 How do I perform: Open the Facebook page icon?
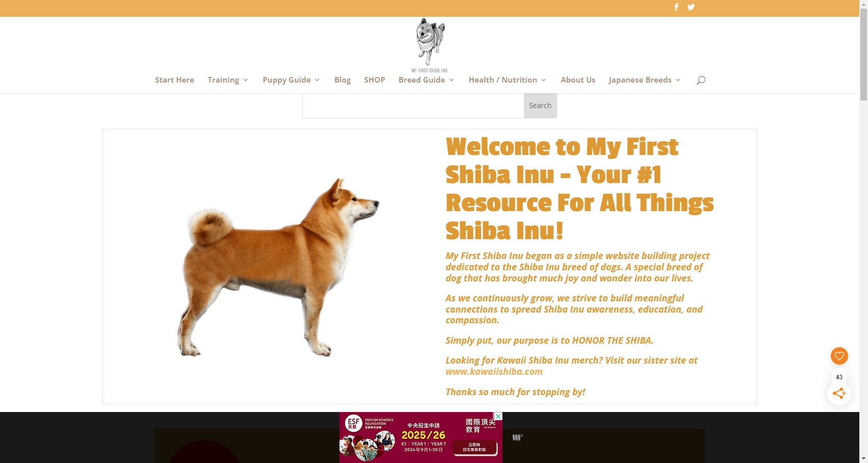[676, 7]
